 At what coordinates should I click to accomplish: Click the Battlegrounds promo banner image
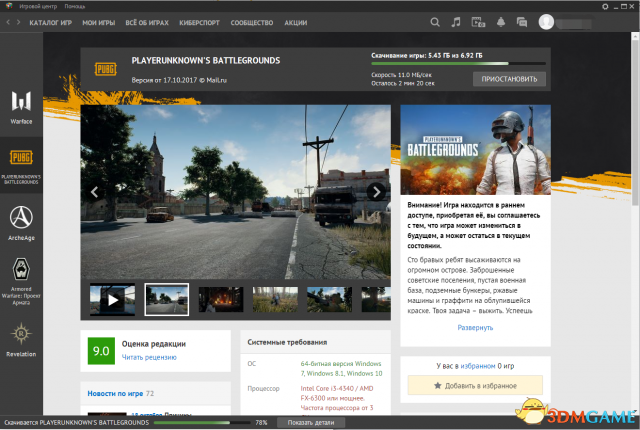pyautogui.click(x=476, y=150)
